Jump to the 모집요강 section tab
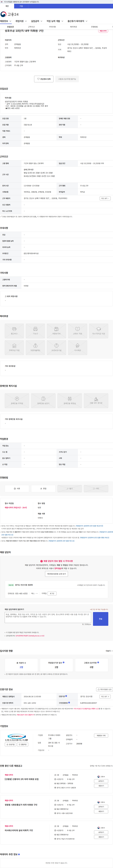Image resolution: width=113 pixels, height=868 pixels. 10,27
